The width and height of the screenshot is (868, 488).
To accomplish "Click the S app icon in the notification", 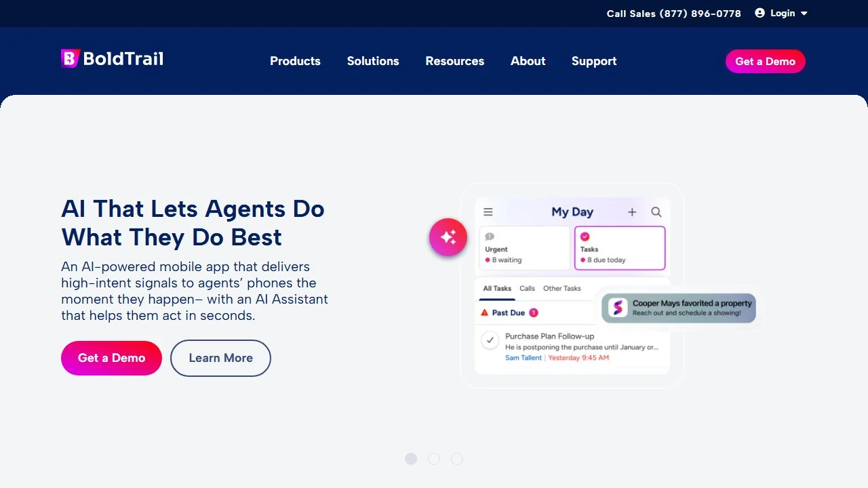I will click(618, 308).
